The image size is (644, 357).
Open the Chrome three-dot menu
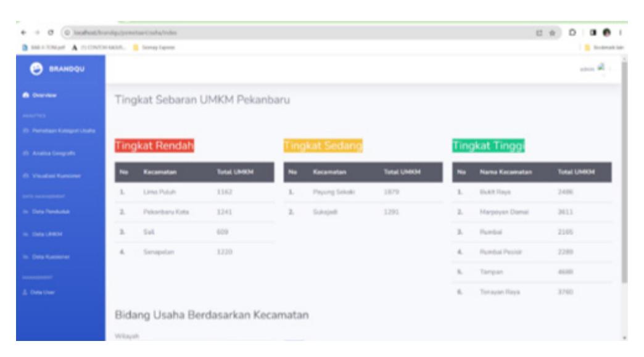coord(620,33)
